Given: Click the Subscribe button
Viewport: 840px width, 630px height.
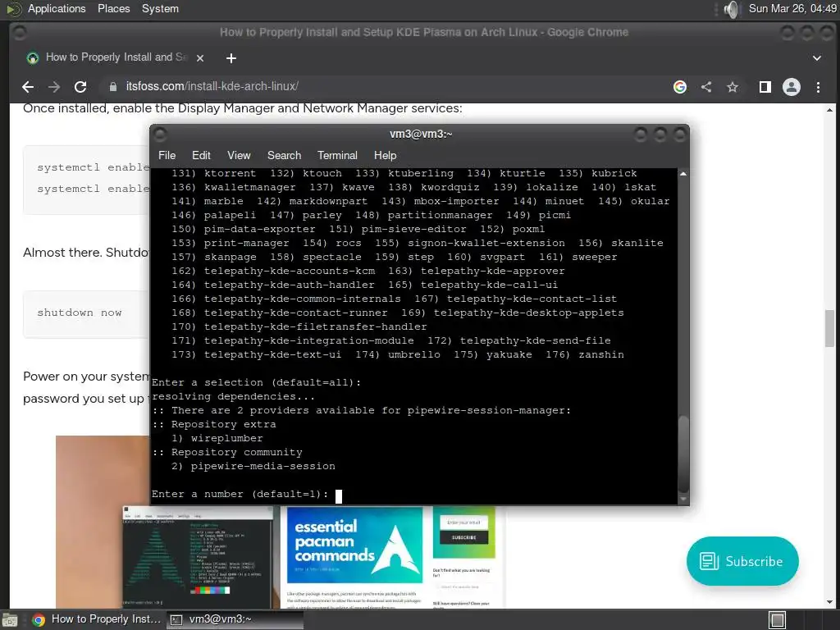Looking at the screenshot, I should click(742, 561).
